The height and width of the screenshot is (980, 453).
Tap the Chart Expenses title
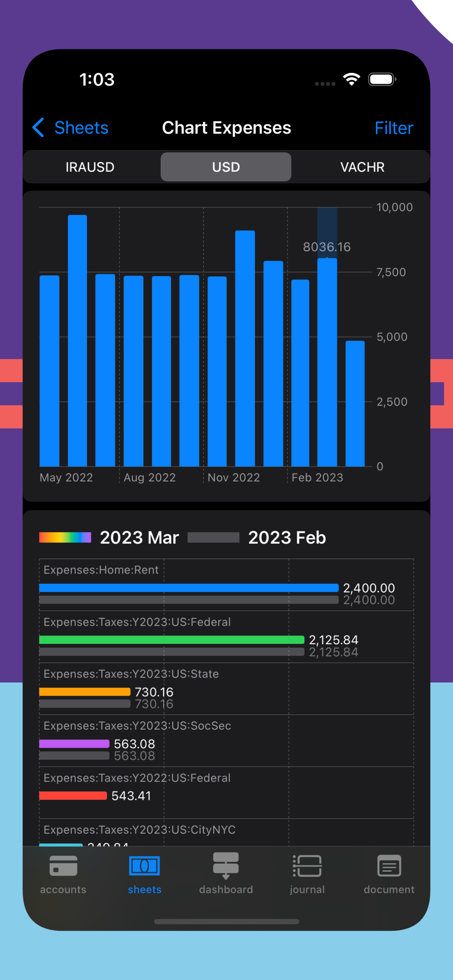(226, 128)
